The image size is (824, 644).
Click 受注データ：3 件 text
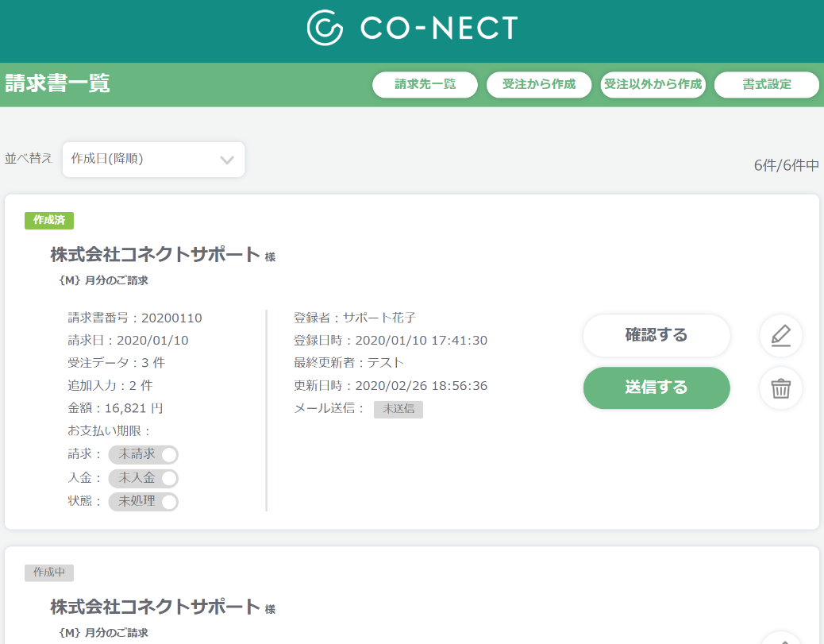[116, 363]
